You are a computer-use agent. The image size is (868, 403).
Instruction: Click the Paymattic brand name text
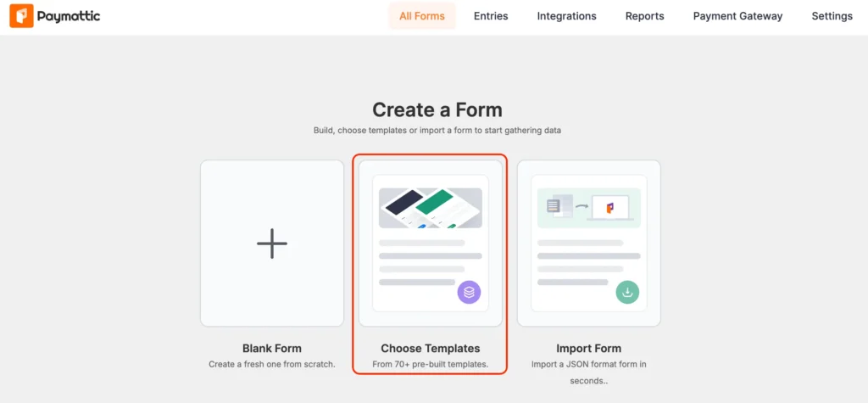(69, 17)
